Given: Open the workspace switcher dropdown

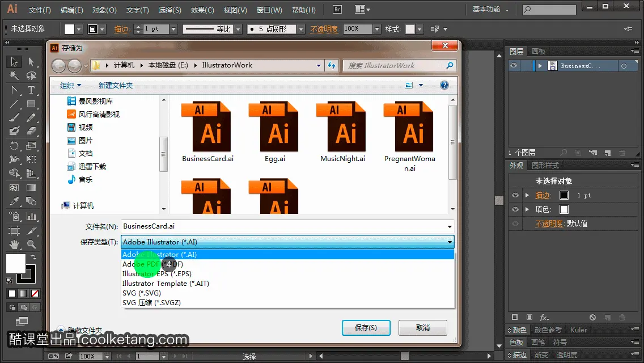Looking at the screenshot, I should pos(490,9).
